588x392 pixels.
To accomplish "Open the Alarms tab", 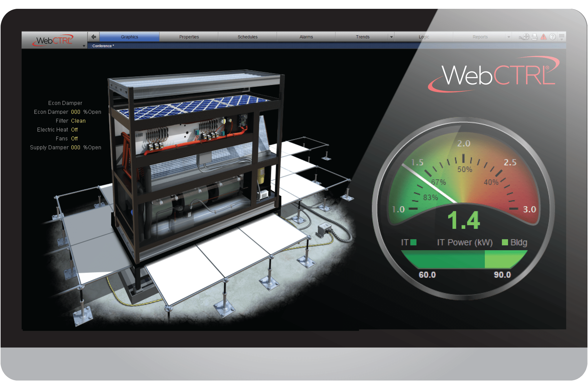I will tap(306, 37).
